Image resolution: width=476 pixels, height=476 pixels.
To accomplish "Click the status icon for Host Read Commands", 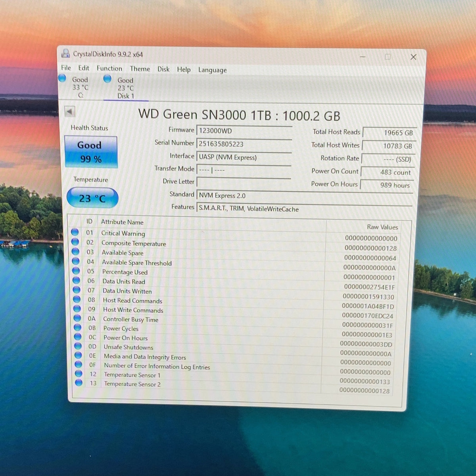I will coord(77,299).
